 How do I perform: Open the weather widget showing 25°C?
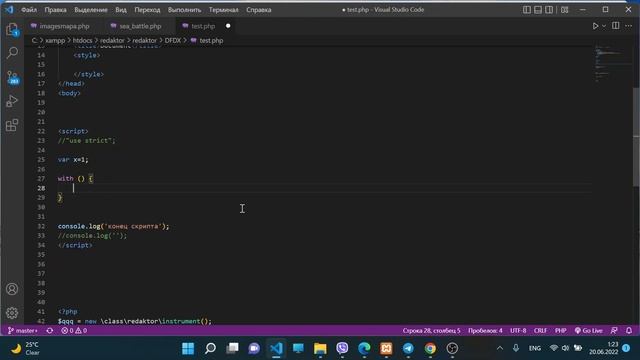point(25,349)
